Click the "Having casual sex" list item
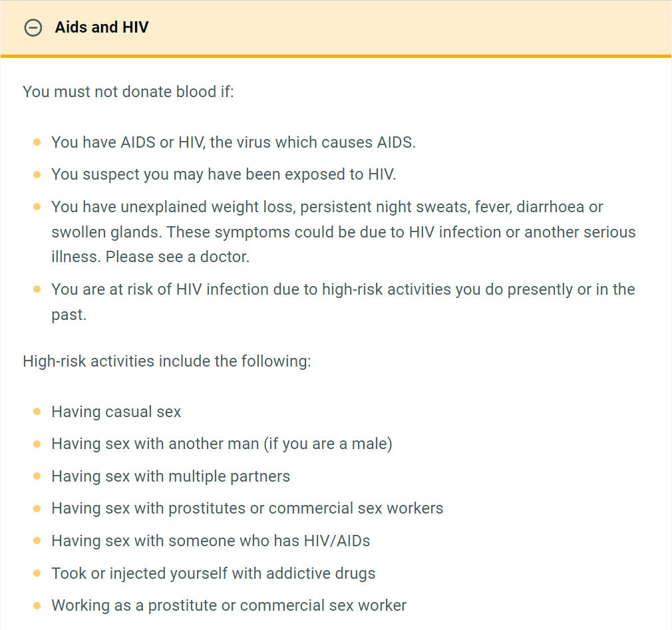 tap(116, 412)
